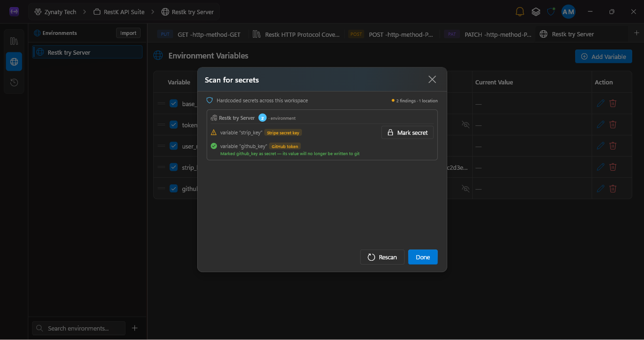Click RestK API Suite breadcrumb

pyautogui.click(x=119, y=12)
